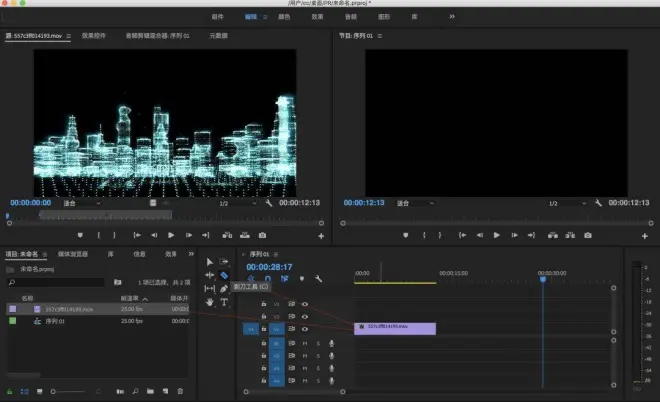The image size is (660, 402).
Task: Select the Hand tool
Action: (210, 302)
